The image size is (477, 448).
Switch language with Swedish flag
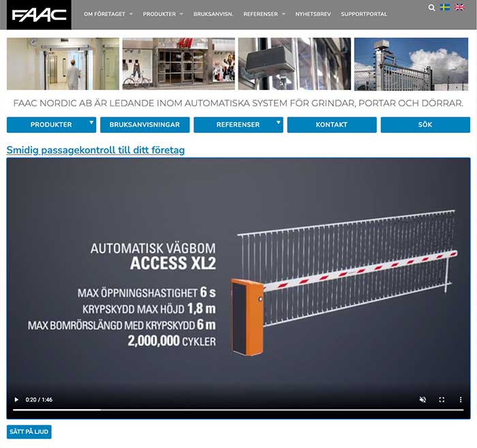(445, 8)
